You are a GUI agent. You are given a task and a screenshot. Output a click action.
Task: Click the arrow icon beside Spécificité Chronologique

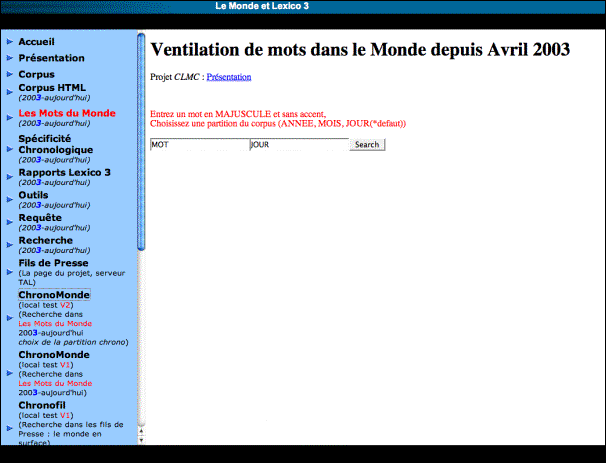10,149
